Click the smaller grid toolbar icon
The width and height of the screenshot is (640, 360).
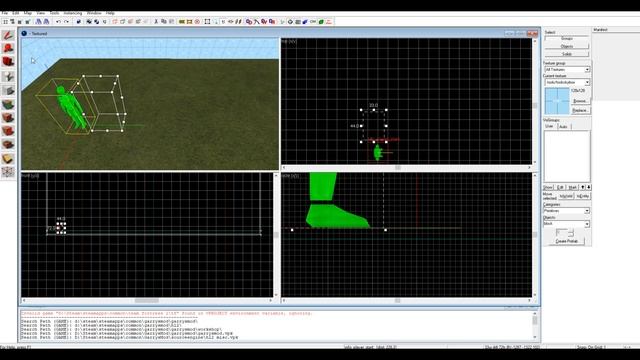[20, 22]
